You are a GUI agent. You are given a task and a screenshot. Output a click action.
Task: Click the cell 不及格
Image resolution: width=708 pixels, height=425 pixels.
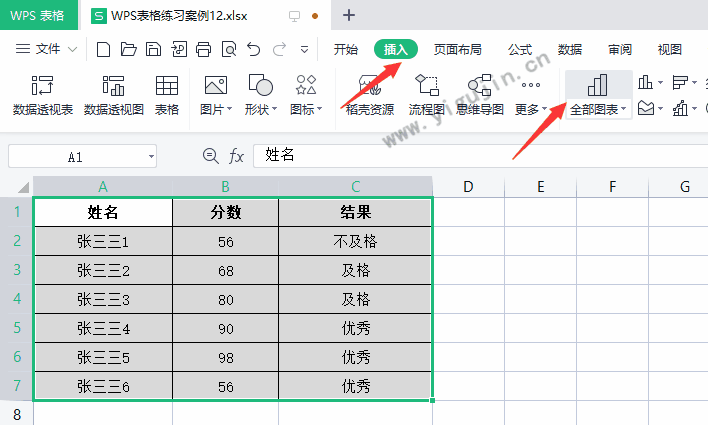coord(355,241)
